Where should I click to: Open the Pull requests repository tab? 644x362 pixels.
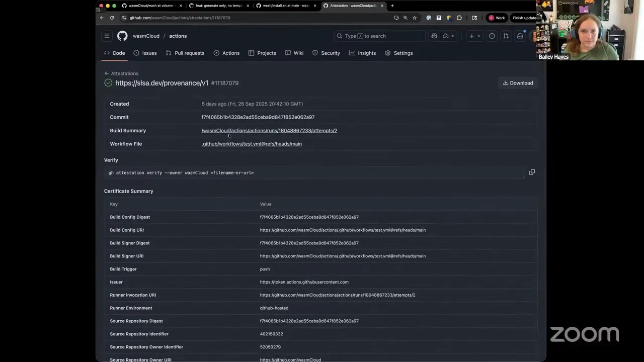(x=185, y=53)
